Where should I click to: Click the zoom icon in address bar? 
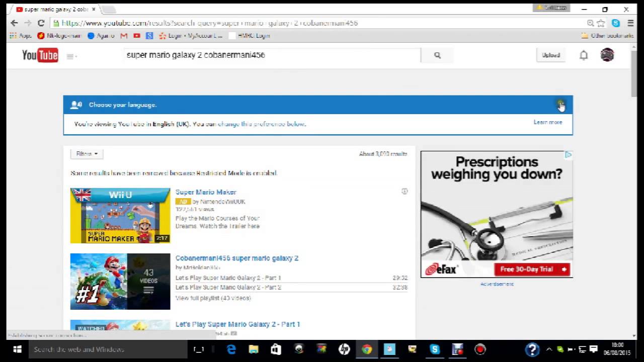coord(590,23)
